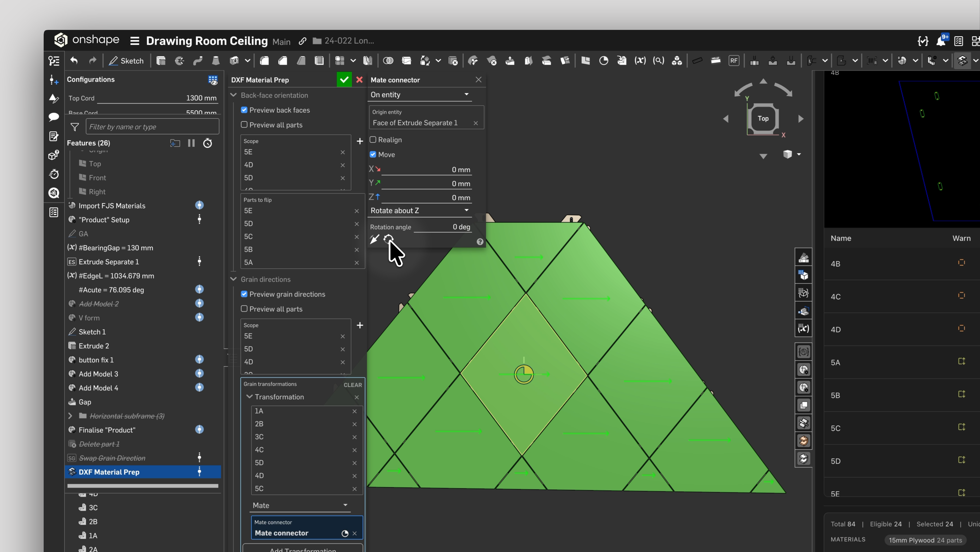Viewport: 980px width, 552px height.
Task: Click the flip primary axis icon in Mate connector
Action: (375, 239)
